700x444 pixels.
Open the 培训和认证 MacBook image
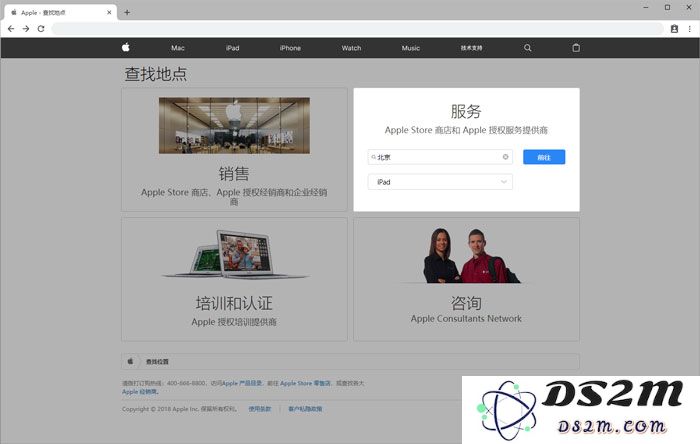(x=234, y=253)
